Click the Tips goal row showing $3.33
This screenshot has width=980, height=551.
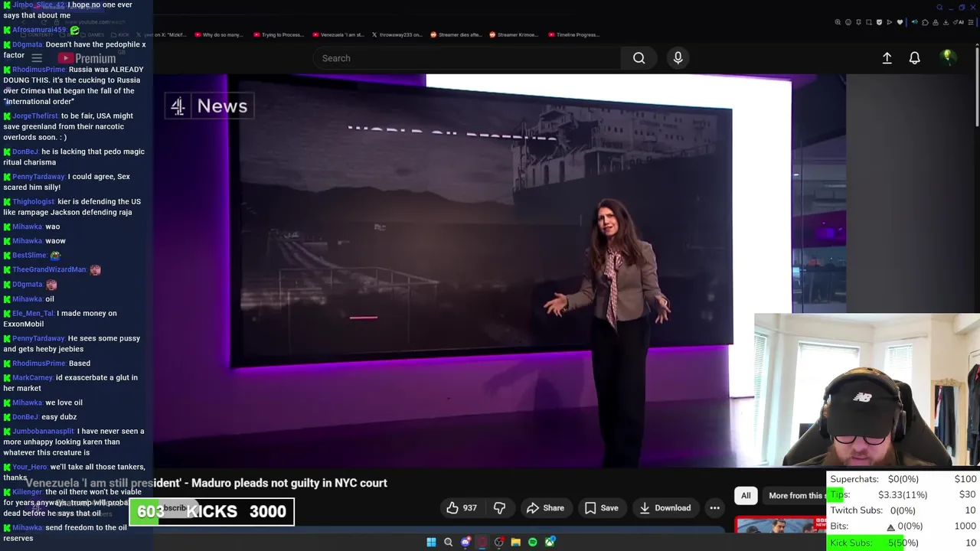pos(903,495)
